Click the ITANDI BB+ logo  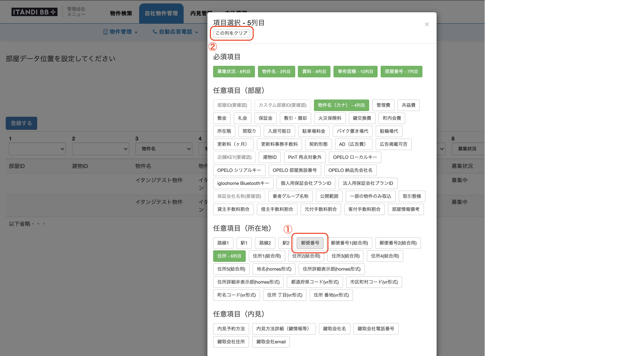click(34, 12)
